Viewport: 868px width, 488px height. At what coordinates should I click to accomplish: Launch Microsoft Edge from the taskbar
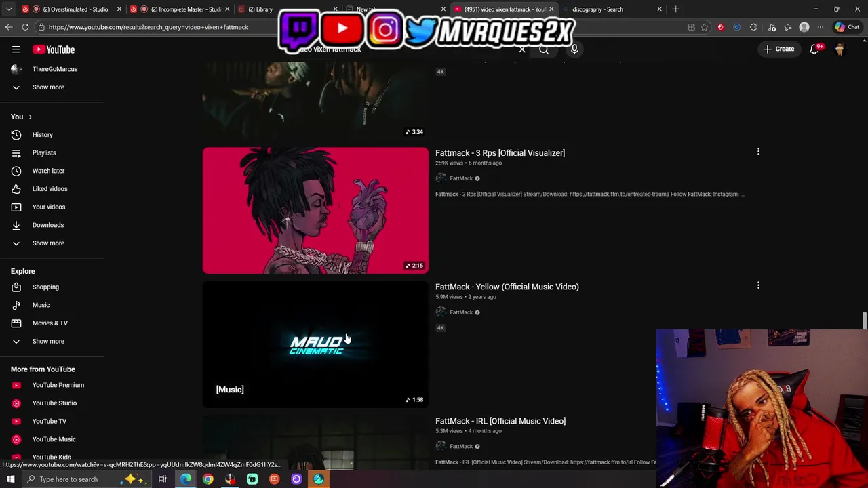[185, 479]
